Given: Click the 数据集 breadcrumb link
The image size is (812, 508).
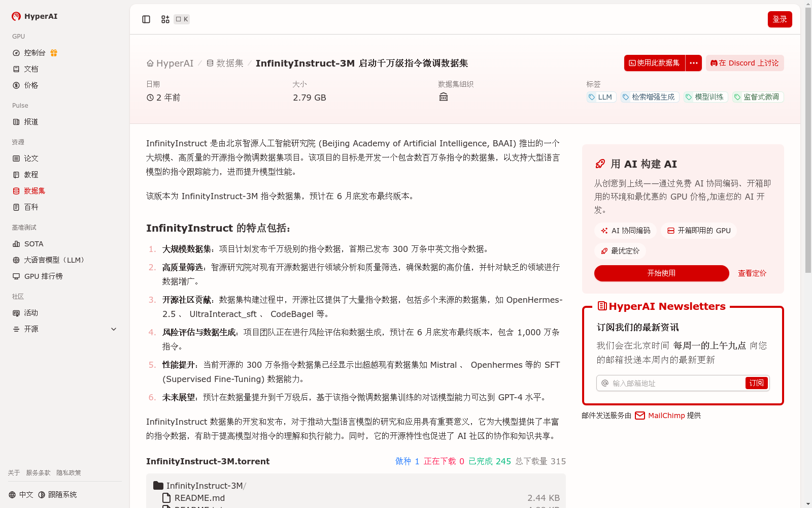Looking at the screenshot, I should pyautogui.click(x=225, y=63).
